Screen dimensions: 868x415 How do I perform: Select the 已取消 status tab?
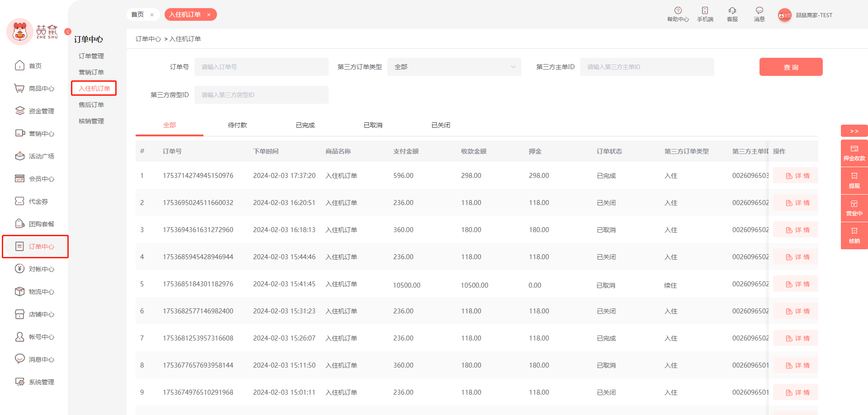coord(373,125)
